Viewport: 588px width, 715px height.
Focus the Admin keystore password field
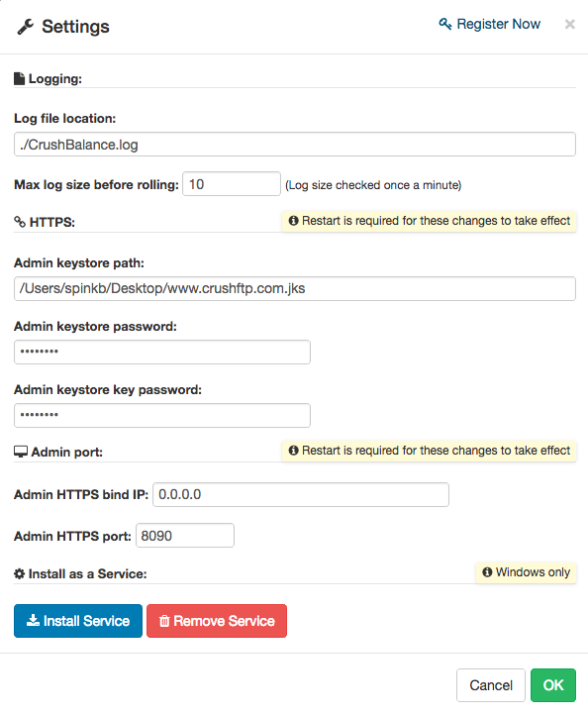point(162,352)
